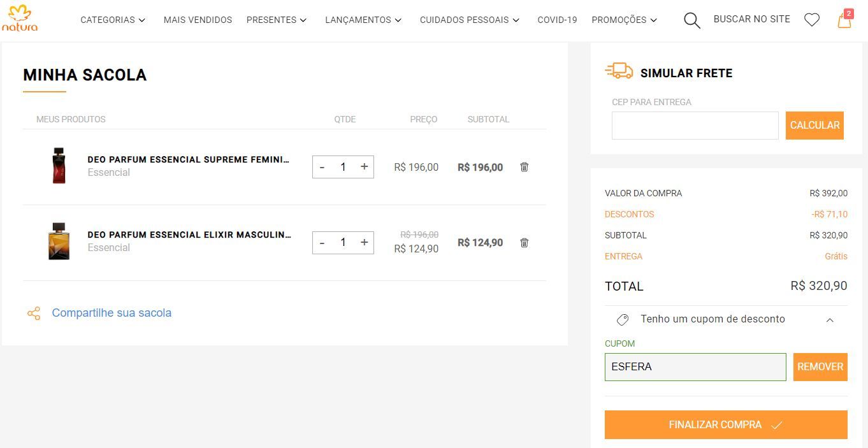Click the discount value -R$ 71,10

coord(829,214)
